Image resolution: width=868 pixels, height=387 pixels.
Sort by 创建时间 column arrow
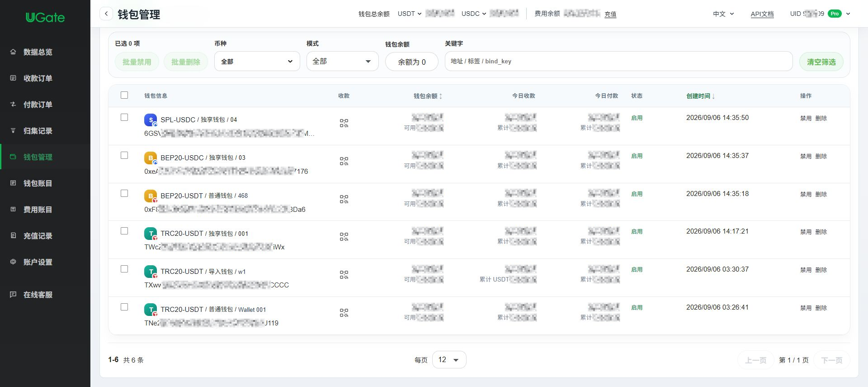(713, 96)
